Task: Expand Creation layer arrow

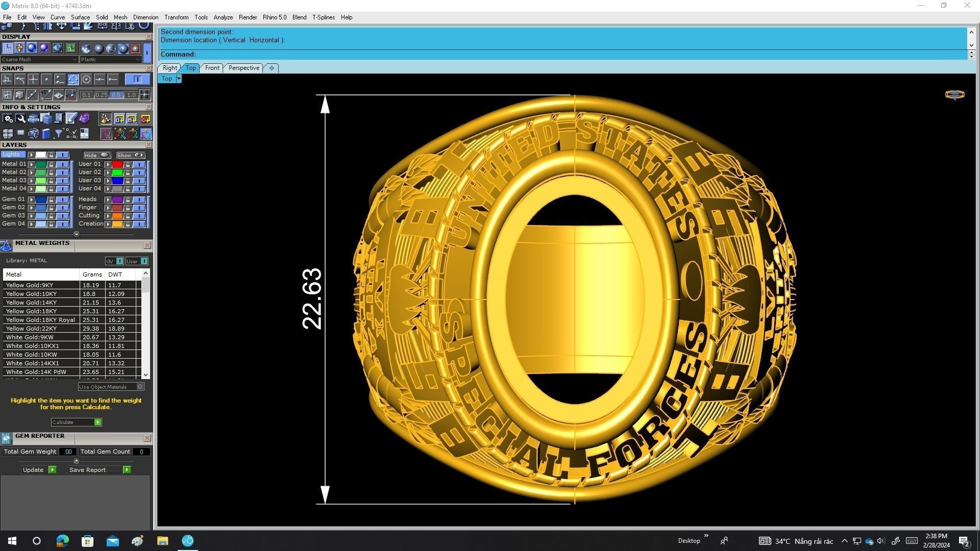Action: 108,224
